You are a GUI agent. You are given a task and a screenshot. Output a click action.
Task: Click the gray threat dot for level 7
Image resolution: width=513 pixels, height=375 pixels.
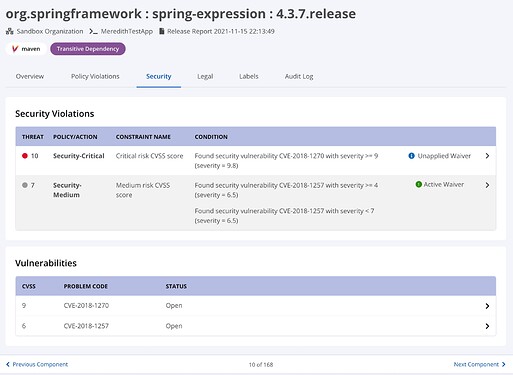(25, 185)
